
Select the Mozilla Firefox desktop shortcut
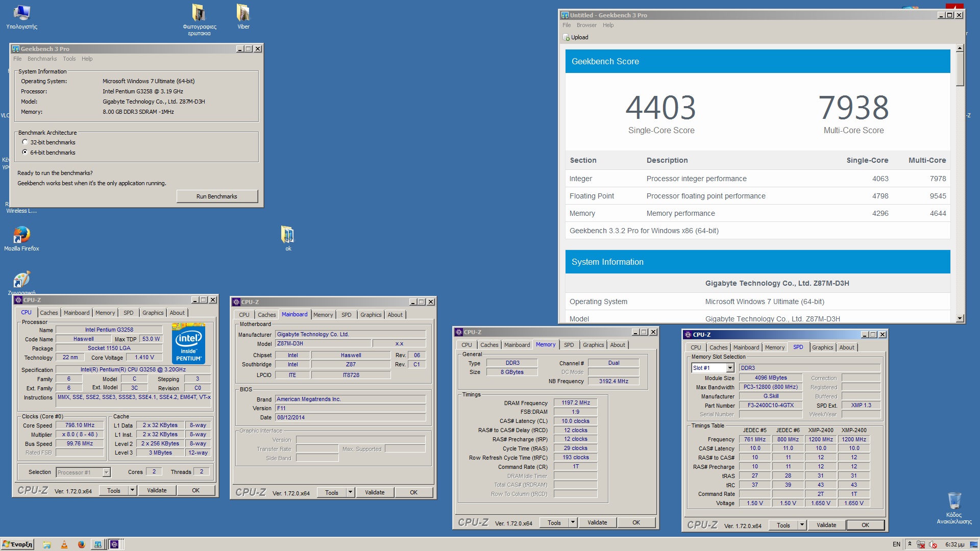pos(21,238)
